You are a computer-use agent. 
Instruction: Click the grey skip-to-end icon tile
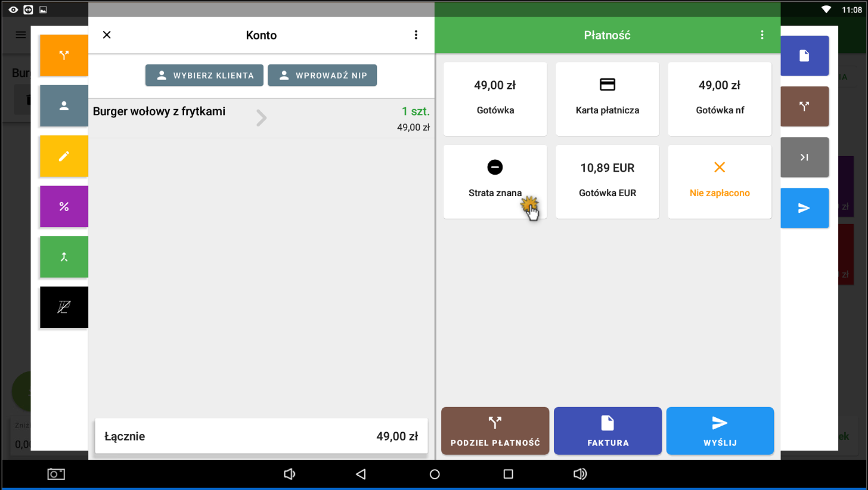point(804,157)
